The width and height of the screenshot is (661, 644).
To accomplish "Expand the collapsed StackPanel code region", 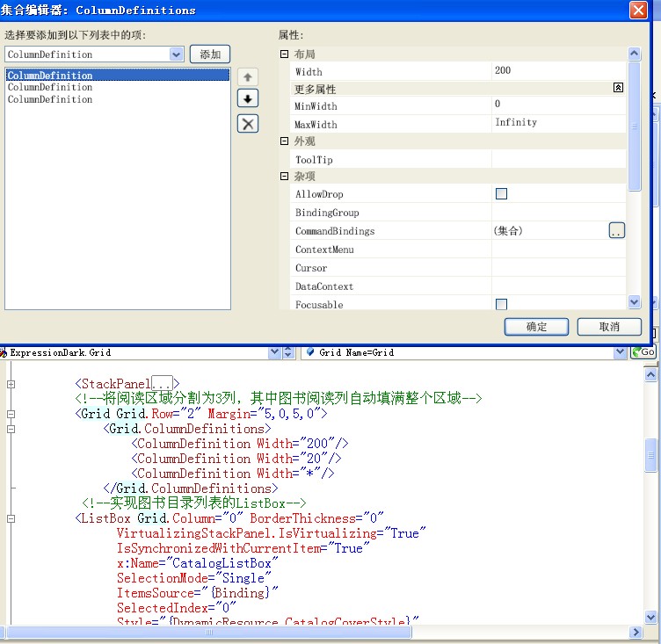I will [x=11, y=384].
